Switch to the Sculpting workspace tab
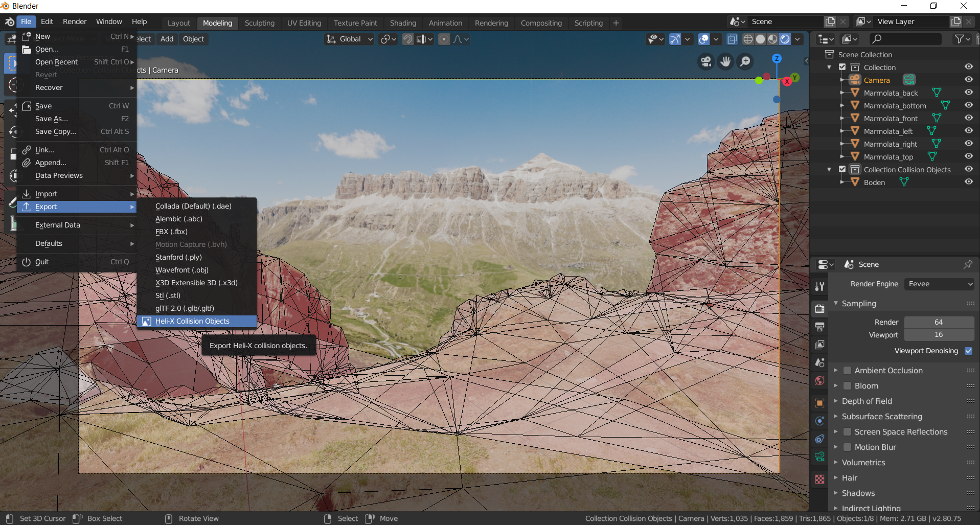Image resolution: width=980 pixels, height=525 pixels. click(259, 23)
